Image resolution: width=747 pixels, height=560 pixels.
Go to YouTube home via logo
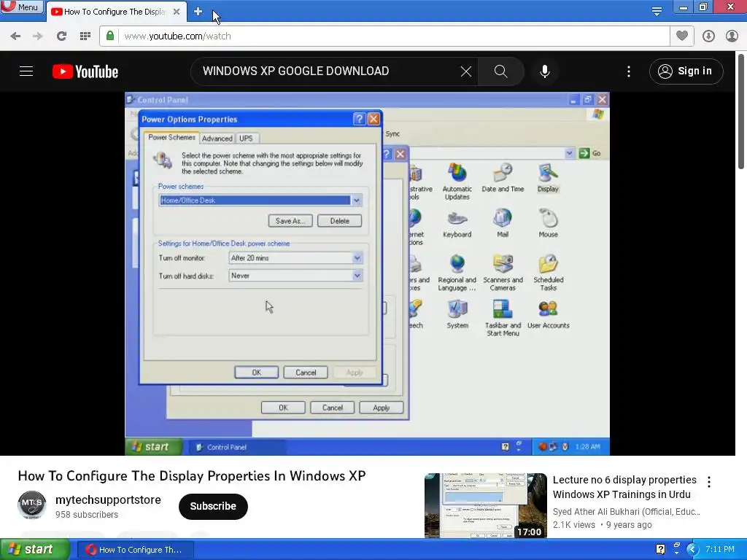(85, 71)
